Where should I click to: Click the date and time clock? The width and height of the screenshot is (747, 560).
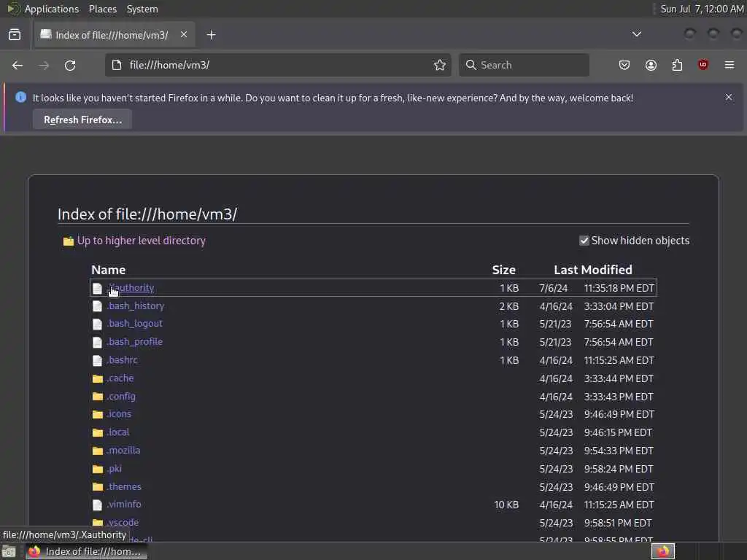click(x=702, y=9)
